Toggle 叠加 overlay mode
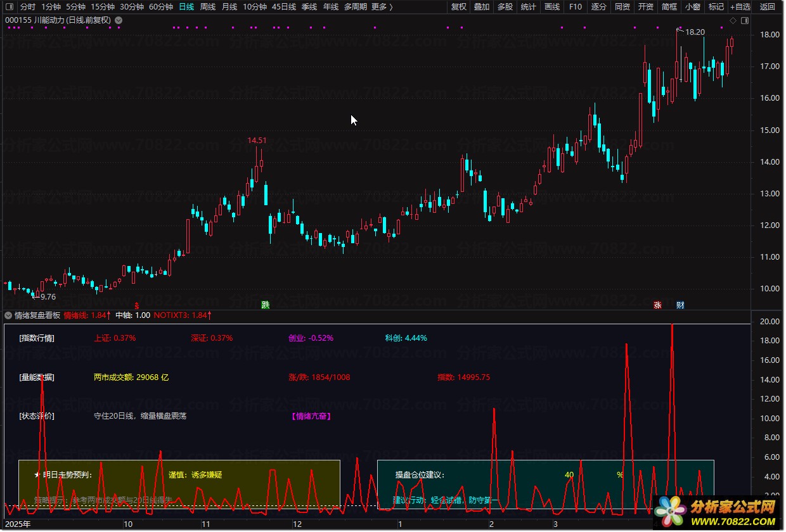This screenshot has width=786, height=532. pos(482,7)
